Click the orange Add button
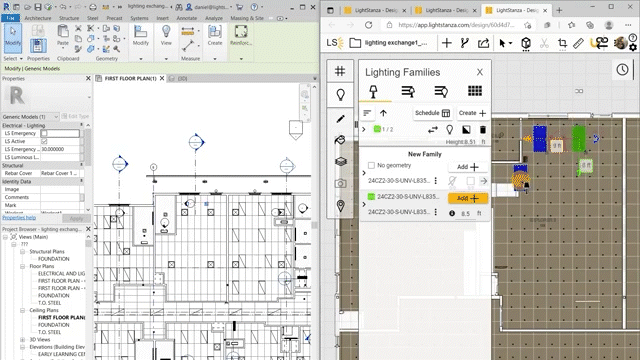Screen dimensions: 640x360 (468, 198)
